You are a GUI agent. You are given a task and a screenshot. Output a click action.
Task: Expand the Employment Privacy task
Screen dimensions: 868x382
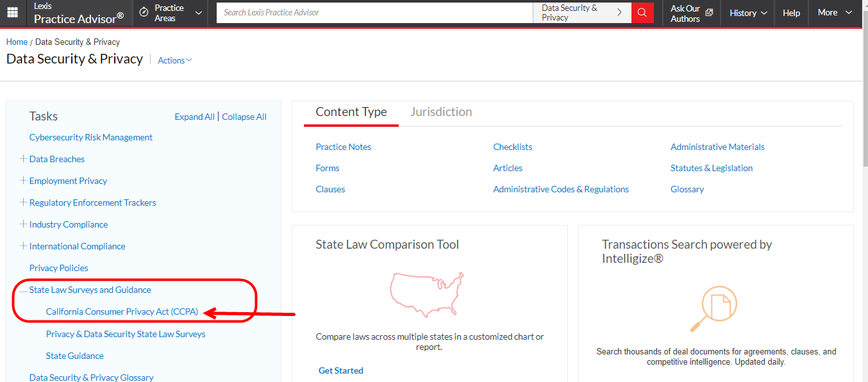point(23,181)
